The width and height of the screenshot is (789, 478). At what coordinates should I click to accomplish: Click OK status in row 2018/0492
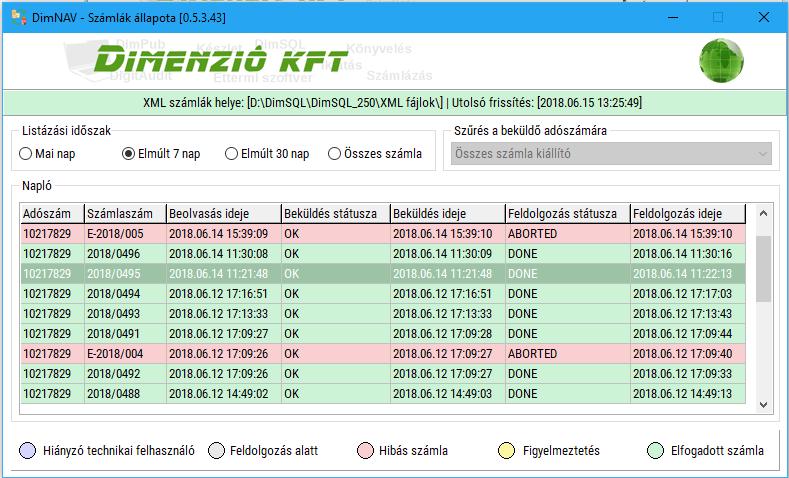pyautogui.click(x=291, y=373)
